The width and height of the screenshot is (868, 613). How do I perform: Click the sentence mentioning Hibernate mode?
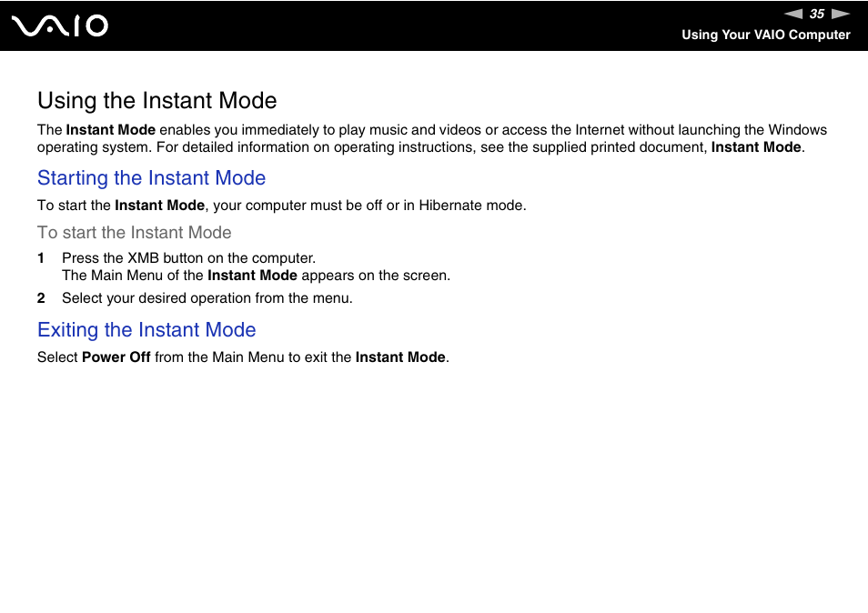coord(281,206)
